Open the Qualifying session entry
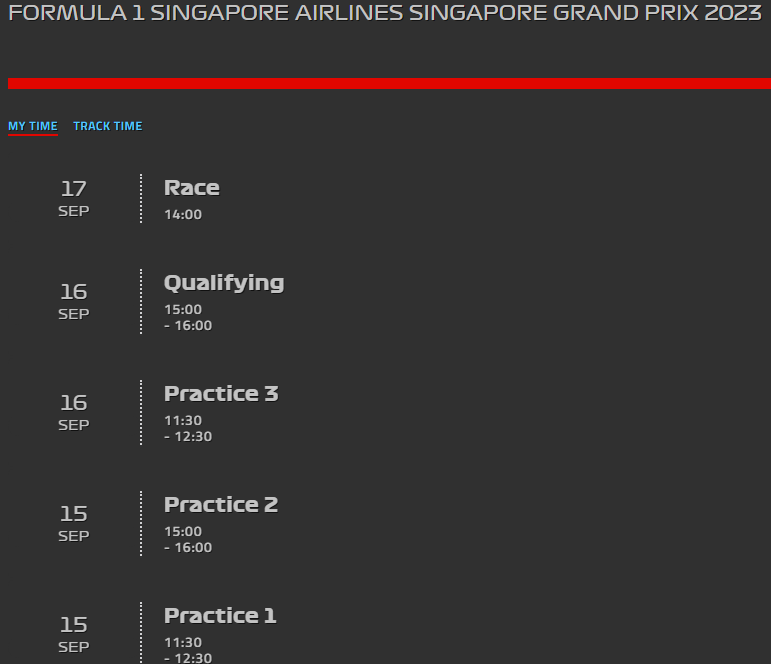Screen dimensions: 771x664 (224, 283)
